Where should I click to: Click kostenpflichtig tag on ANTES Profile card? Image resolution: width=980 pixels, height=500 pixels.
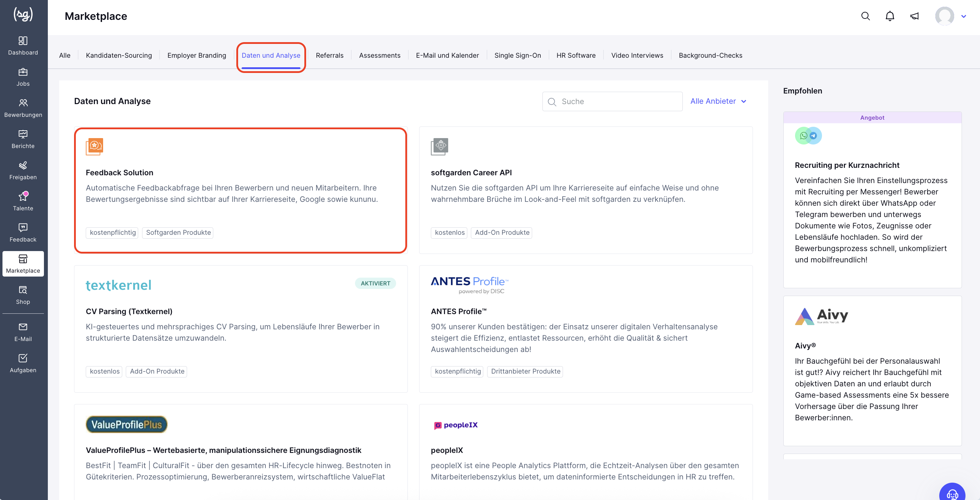coord(457,371)
